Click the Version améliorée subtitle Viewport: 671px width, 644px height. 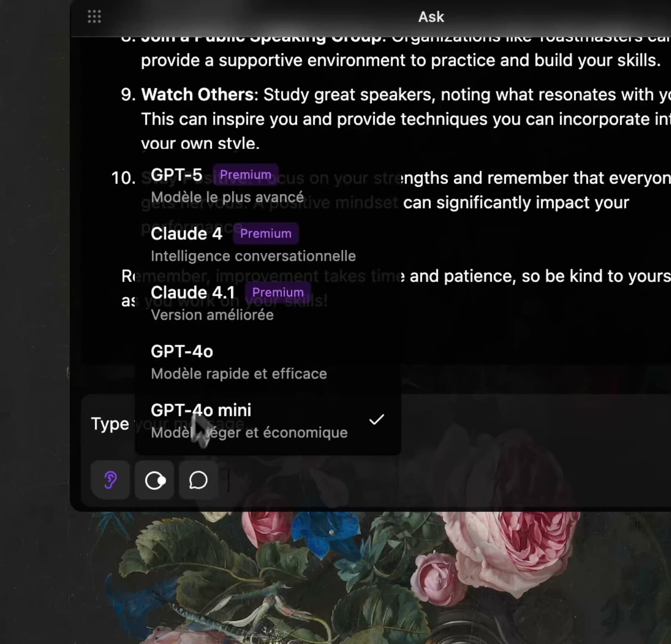tap(212, 315)
